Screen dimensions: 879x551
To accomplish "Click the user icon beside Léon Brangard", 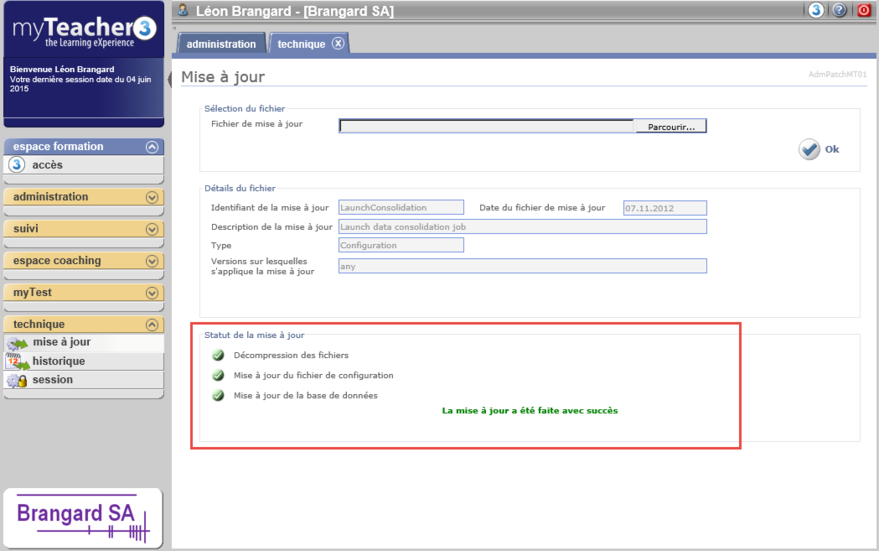I will [183, 10].
